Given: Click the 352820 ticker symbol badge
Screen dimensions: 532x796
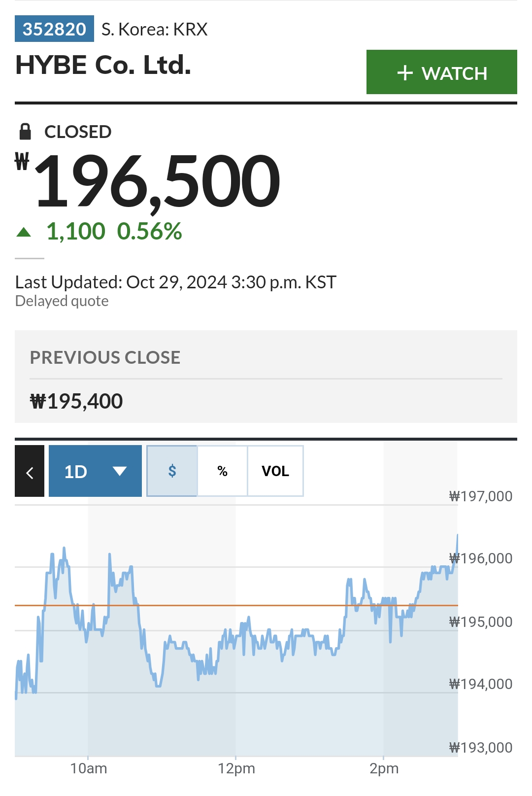Looking at the screenshot, I should click(54, 29).
